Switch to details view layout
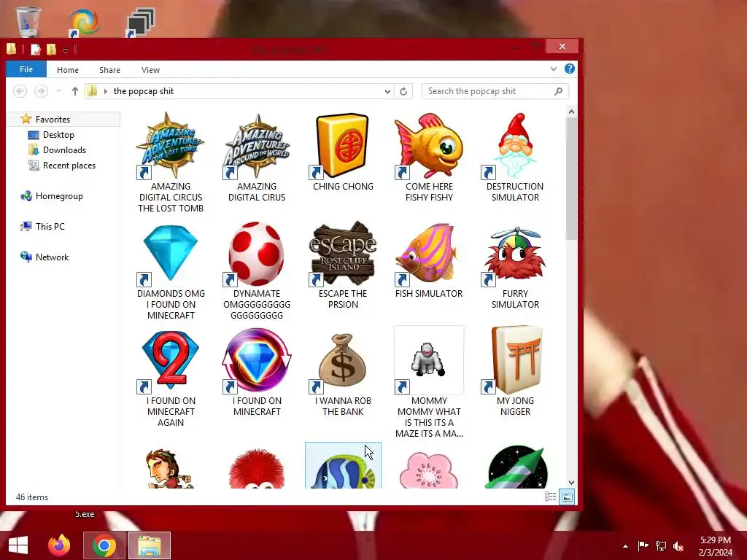 point(550,497)
